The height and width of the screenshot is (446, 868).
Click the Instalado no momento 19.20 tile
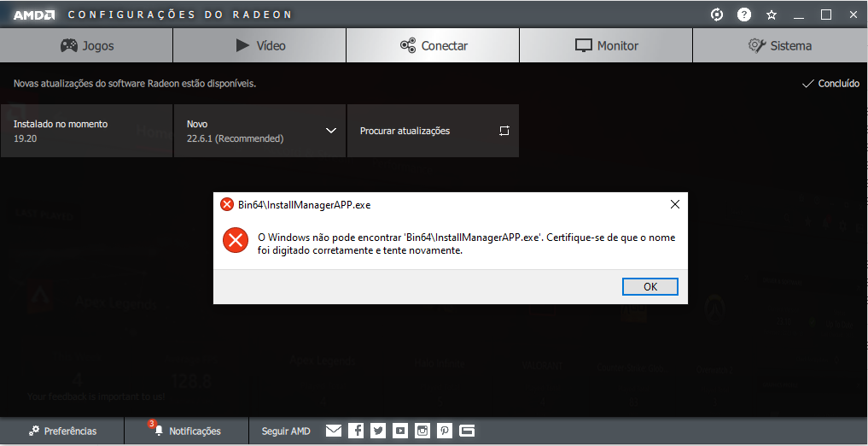86,131
